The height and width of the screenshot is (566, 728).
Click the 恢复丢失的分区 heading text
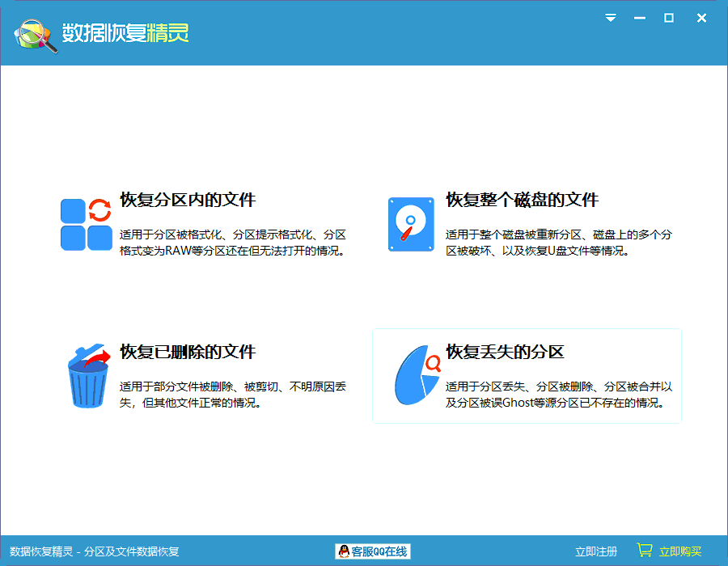click(x=507, y=349)
